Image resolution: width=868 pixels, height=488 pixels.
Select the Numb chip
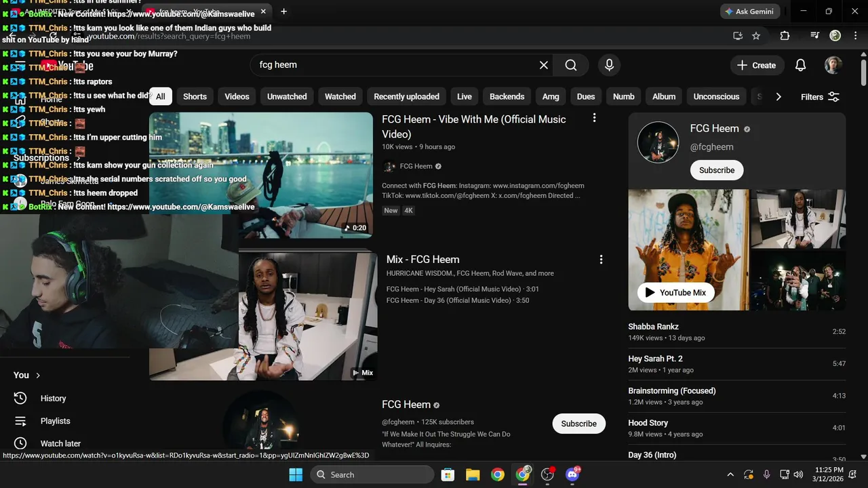pyautogui.click(x=624, y=96)
